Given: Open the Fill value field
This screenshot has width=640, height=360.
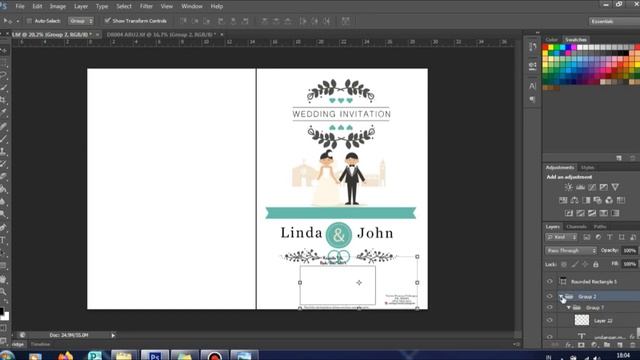Looking at the screenshot, I should (x=630, y=264).
